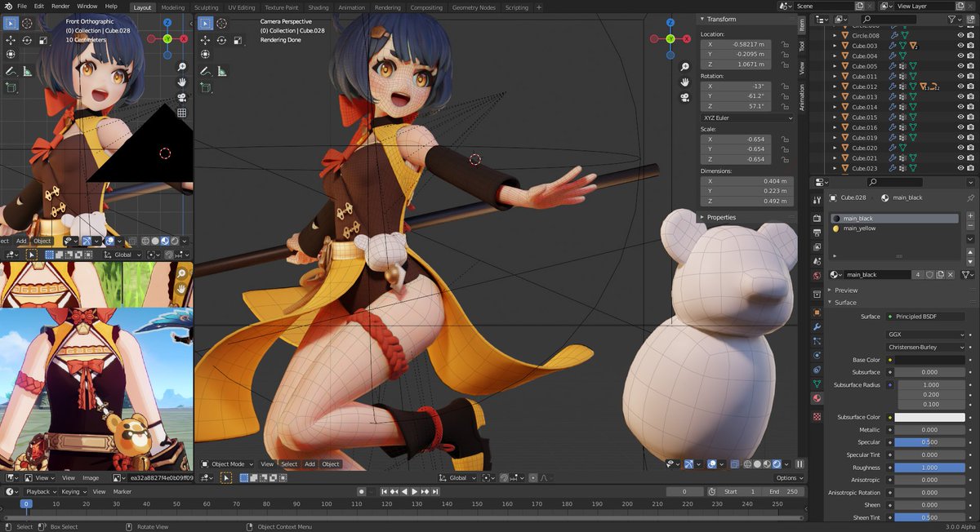This screenshot has width=980, height=532.
Task: Open the Modifier properties wrench tab
Action: (x=817, y=326)
